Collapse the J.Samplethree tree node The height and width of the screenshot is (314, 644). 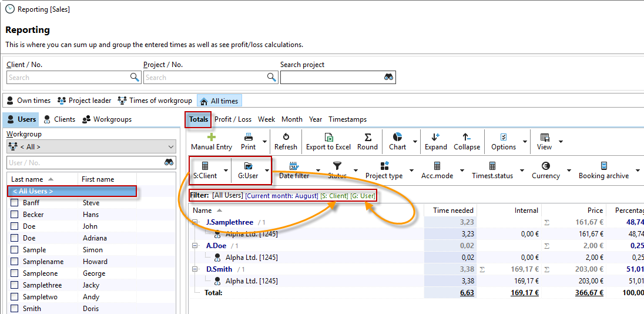[x=196, y=222]
